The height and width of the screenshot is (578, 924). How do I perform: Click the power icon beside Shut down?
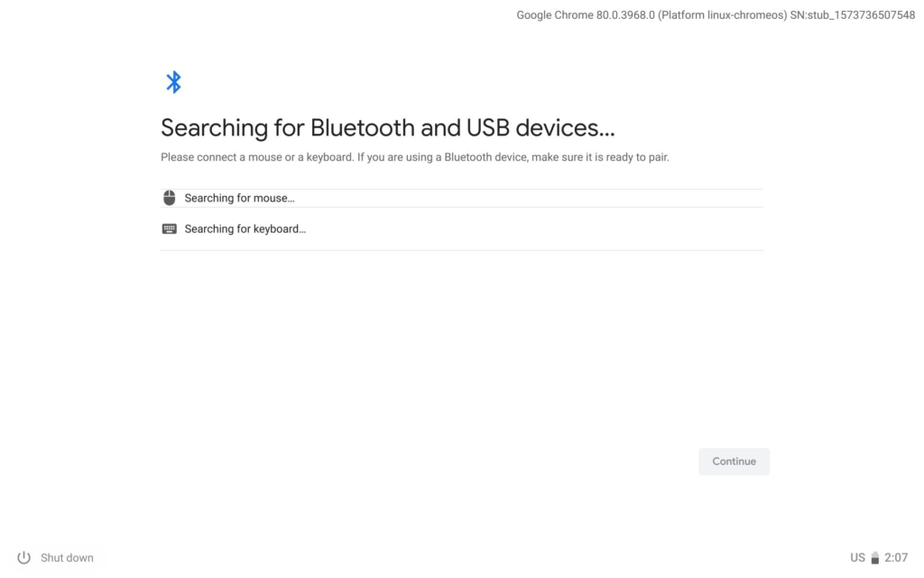pyautogui.click(x=23, y=557)
